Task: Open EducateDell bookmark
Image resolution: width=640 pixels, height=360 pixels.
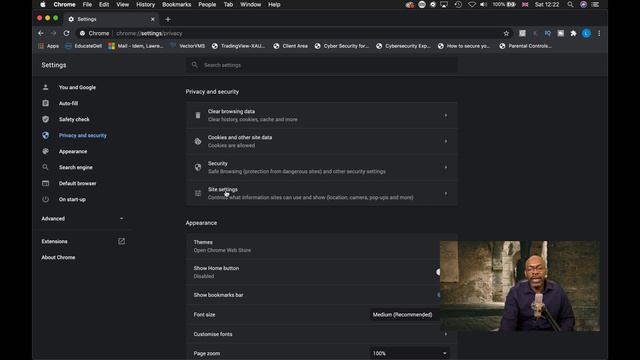Action: point(83,46)
